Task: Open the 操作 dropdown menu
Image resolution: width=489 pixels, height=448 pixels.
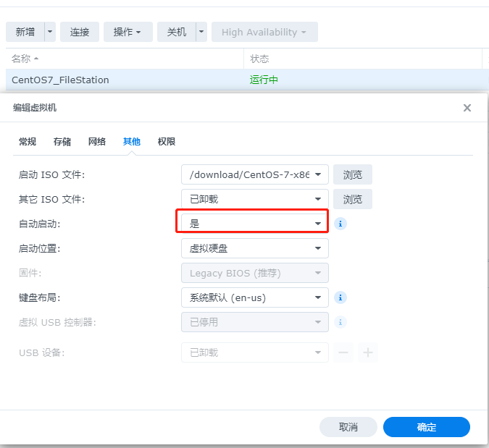Action: point(128,32)
